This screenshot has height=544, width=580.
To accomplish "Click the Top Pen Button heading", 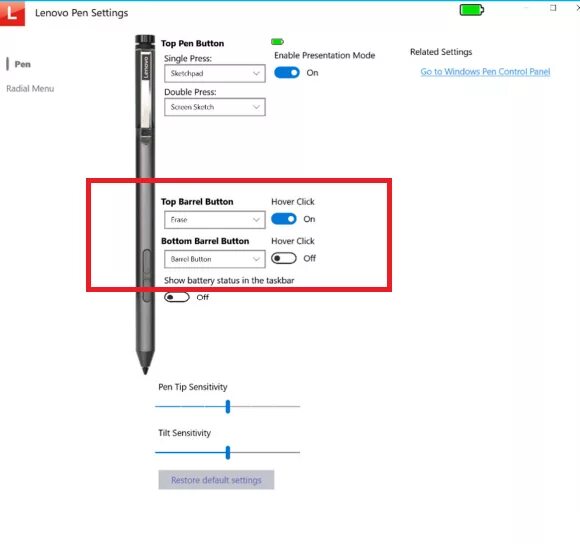I will coord(193,43).
